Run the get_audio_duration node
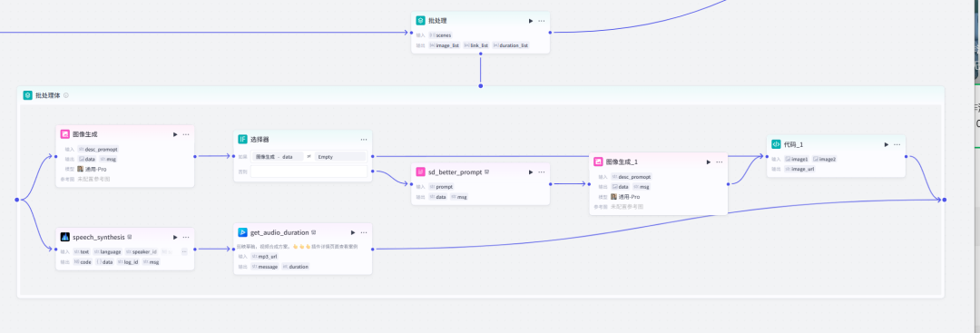 tap(353, 232)
